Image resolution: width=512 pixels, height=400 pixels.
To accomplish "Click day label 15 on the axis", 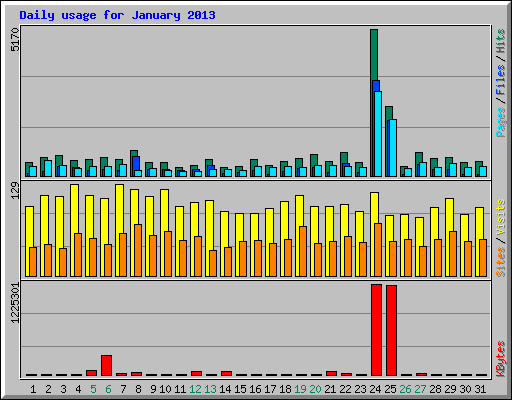I will point(240,389).
